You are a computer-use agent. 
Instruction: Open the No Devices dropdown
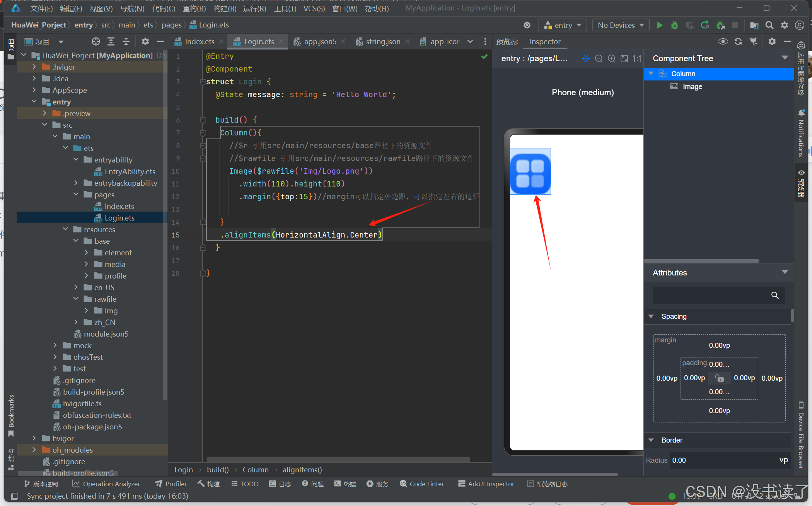click(x=621, y=25)
